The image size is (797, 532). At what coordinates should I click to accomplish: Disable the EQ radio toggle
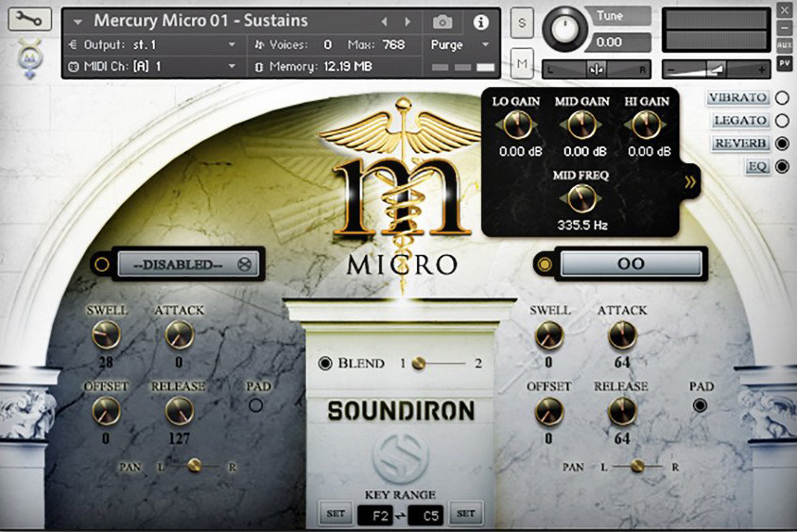pos(782,166)
